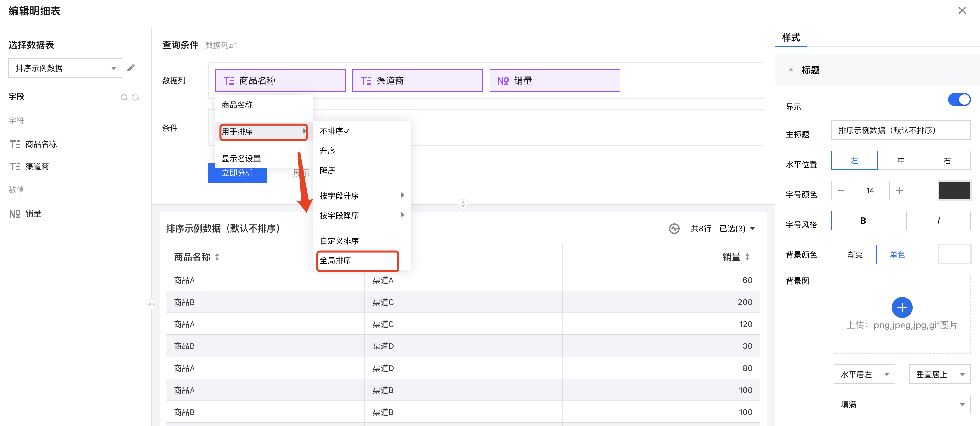Select 升序 in the sort submenu
Image resolution: width=980 pixels, height=426 pixels.
pos(328,151)
